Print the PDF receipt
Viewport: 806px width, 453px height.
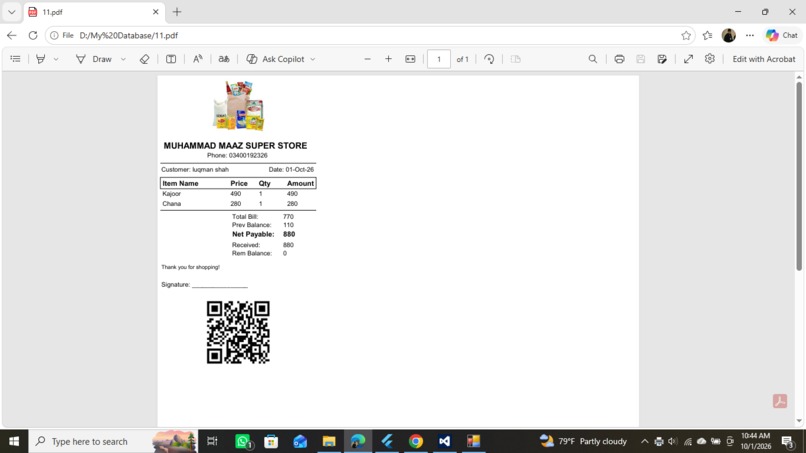click(619, 59)
